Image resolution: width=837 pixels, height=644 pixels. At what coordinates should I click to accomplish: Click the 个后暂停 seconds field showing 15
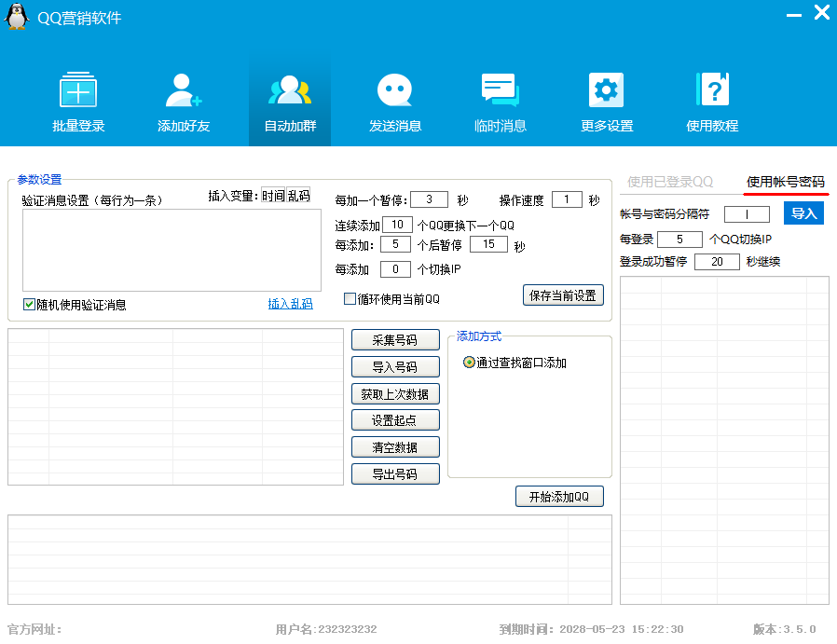488,244
